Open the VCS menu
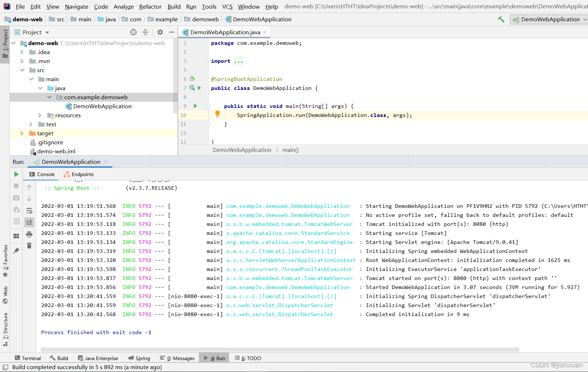 point(227,6)
